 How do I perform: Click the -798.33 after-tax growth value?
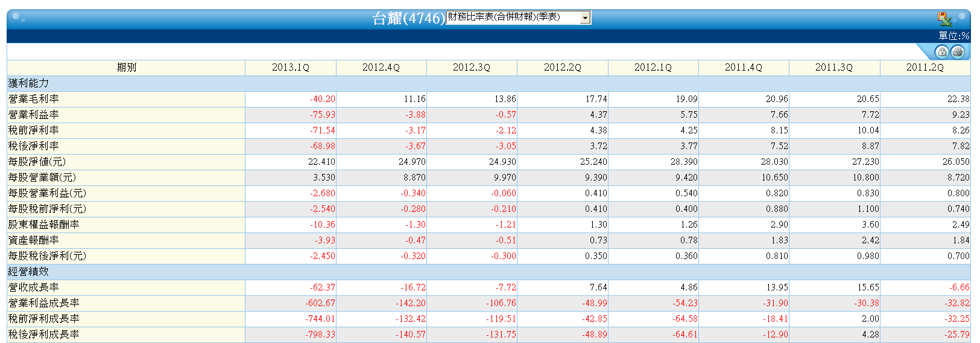320,335
